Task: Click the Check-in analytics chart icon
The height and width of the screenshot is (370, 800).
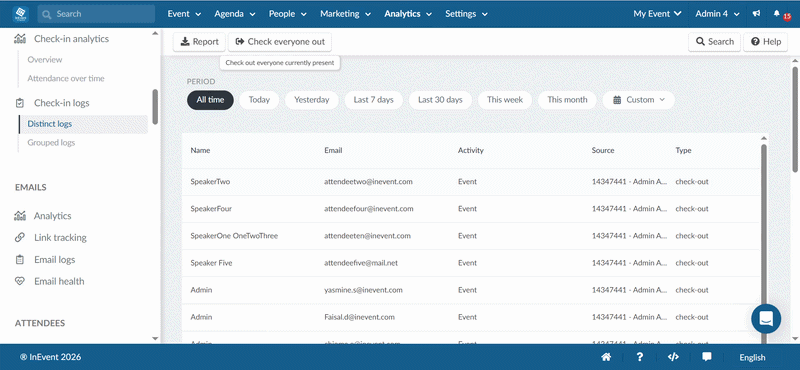Action: tap(20, 39)
